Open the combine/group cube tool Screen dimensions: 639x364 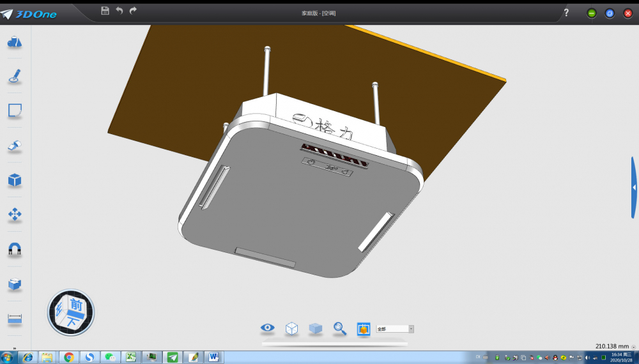(x=15, y=284)
